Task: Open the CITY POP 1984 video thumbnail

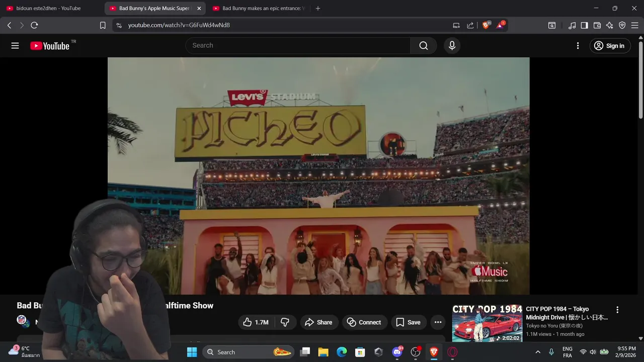Action: (487, 323)
